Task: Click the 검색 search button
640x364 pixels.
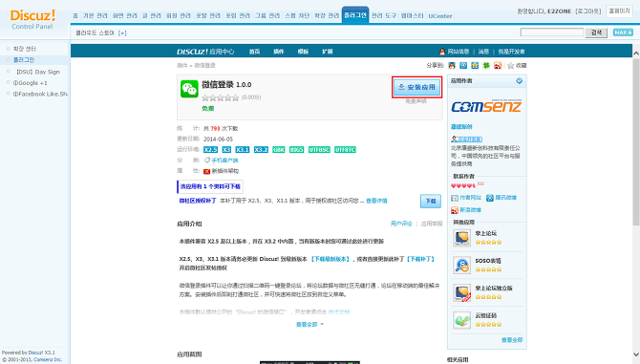Action: pyautogui.click(x=596, y=32)
